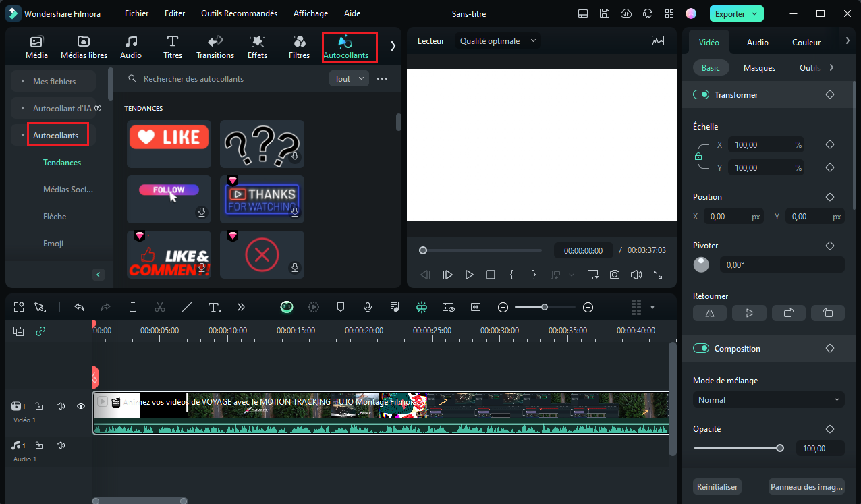The width and height of the screenshot is (861, 504).
Task: Open the Transitions tab
Action: tap(215, 47)
